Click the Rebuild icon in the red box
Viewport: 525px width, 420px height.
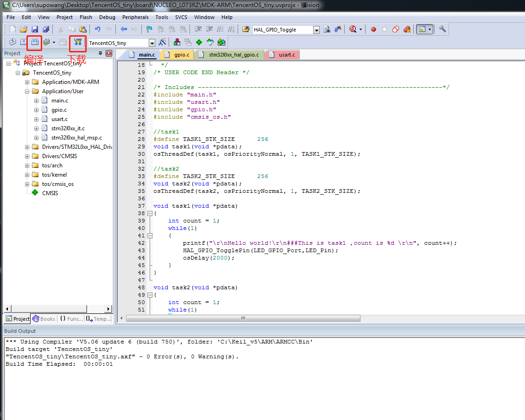click(34, 42)
